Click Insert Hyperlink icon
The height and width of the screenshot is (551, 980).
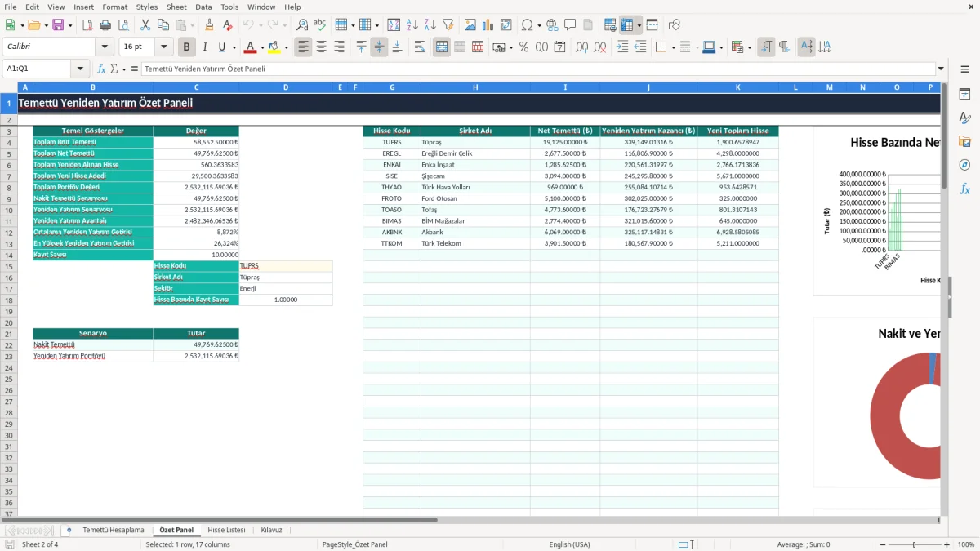[552, 25]
